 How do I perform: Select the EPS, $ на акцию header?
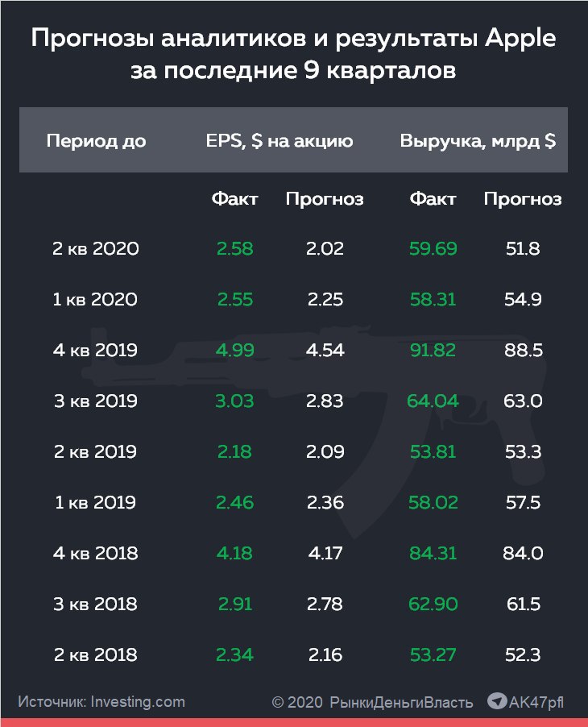tap(280, 140)
